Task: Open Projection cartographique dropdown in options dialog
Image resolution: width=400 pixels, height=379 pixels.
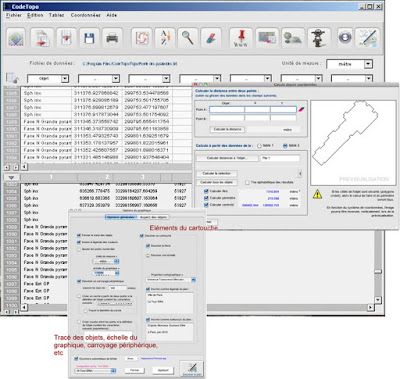Action: [x=171, y=279]
